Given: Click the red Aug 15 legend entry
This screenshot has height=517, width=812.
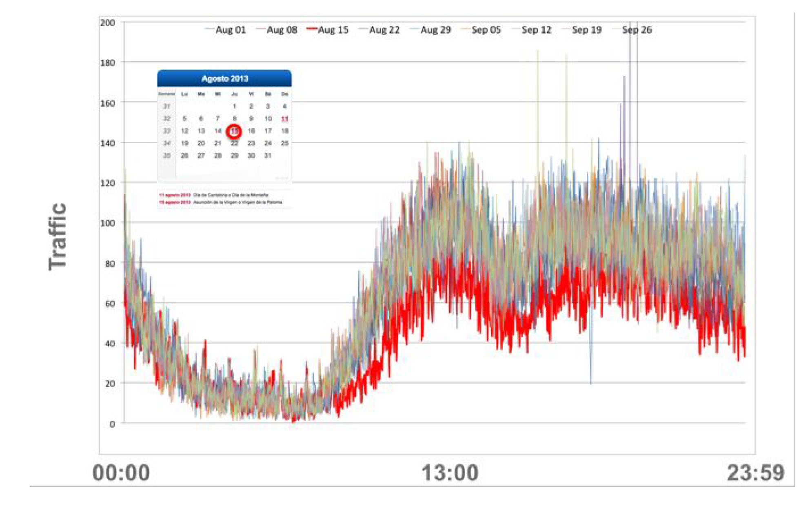Looking at the screenshot, I should 328,30.
